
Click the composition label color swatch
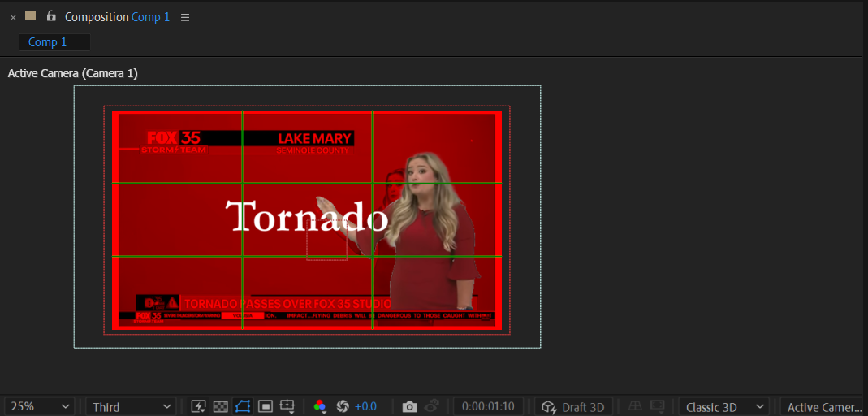click(30, 16)
